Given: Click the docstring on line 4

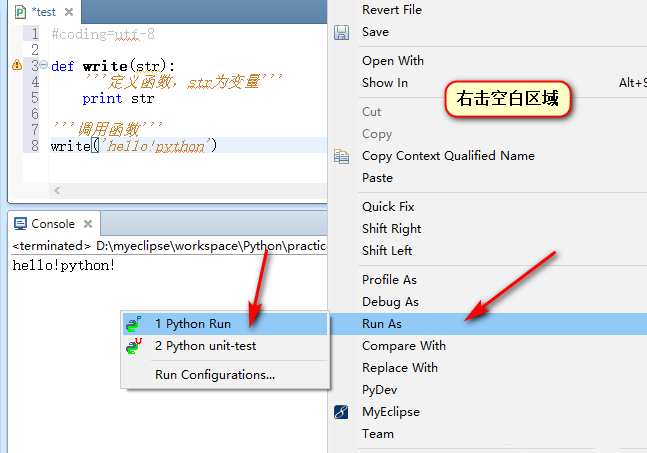Looking at the screenshot, I should point(183,82).
